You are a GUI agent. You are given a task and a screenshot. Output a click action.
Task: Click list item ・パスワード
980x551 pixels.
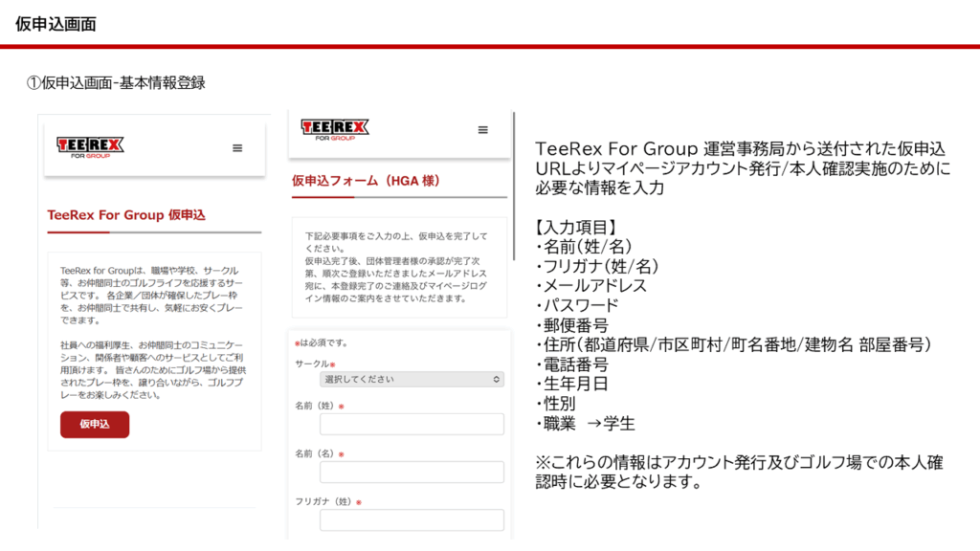click(x=577, y=305)
